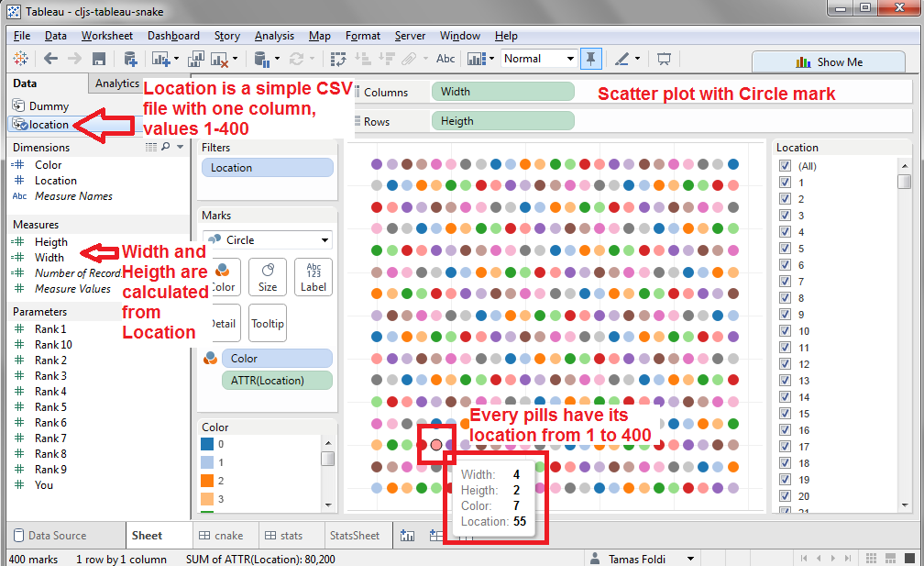
Task: Expand the clear sheet dropdown arrow
Action: (235, 59)
